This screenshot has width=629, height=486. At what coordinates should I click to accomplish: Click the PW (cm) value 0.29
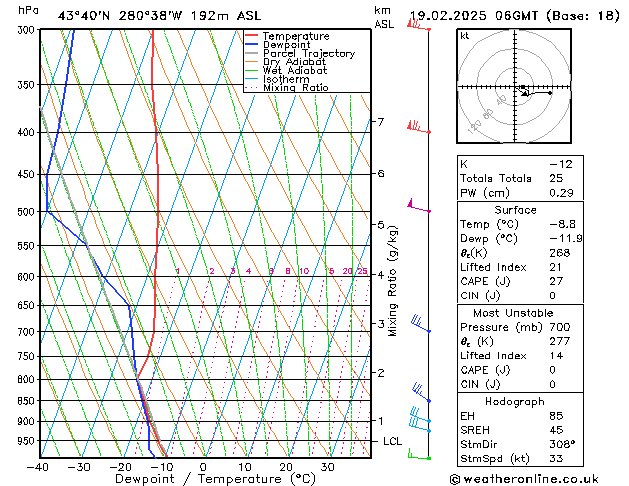click(x=561, y=193)
